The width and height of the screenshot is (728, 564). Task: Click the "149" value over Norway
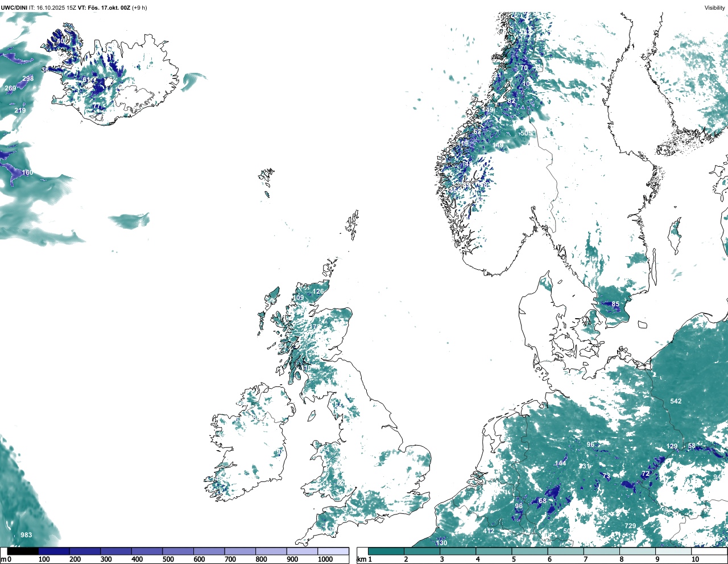[498, 146]
